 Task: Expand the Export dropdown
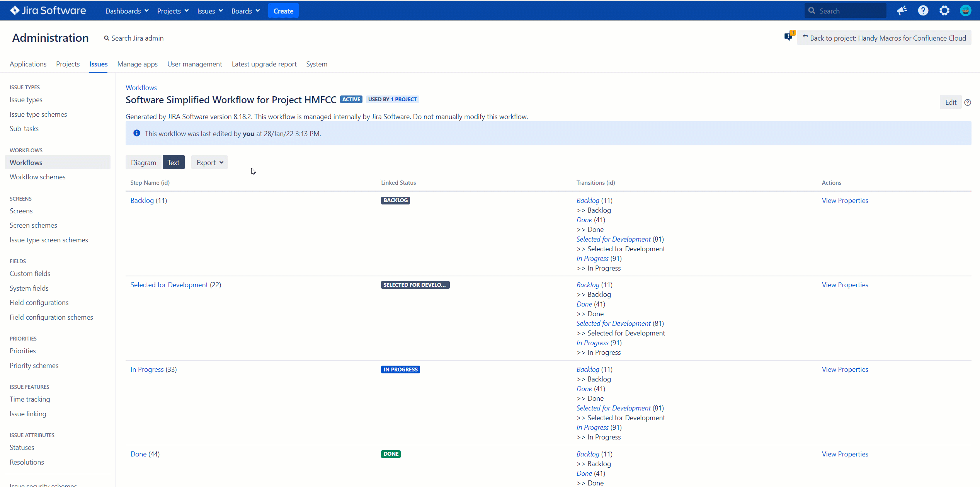209,163
